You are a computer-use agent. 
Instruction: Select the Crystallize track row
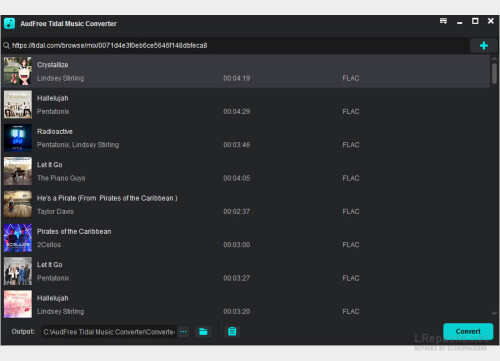(x=246, y=71)
